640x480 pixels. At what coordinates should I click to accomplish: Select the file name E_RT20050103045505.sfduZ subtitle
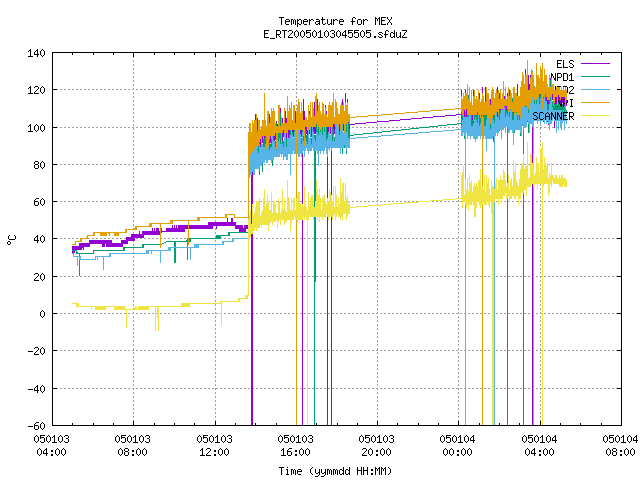click(335, 34)
